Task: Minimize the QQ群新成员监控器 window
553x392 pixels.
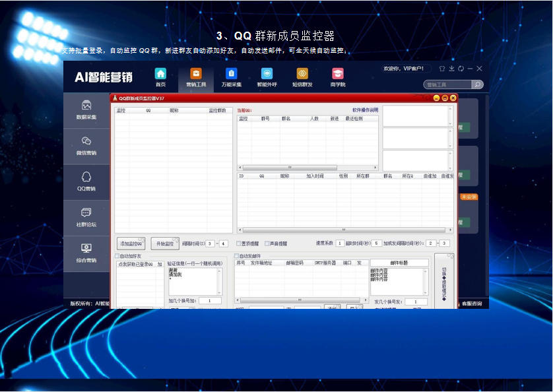Action: [x=436, y=98]
